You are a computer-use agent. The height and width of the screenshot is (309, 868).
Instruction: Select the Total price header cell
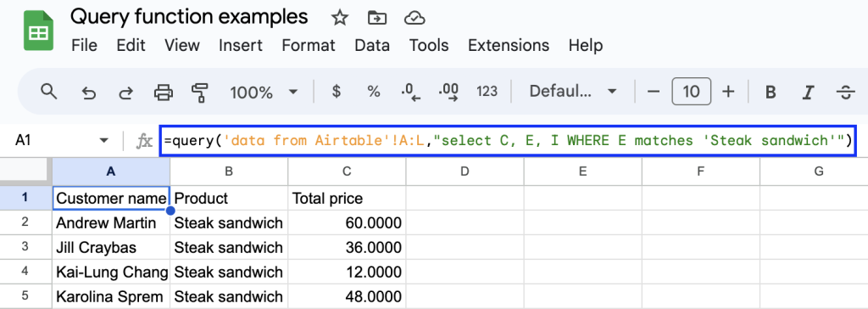tap(347, 198)
